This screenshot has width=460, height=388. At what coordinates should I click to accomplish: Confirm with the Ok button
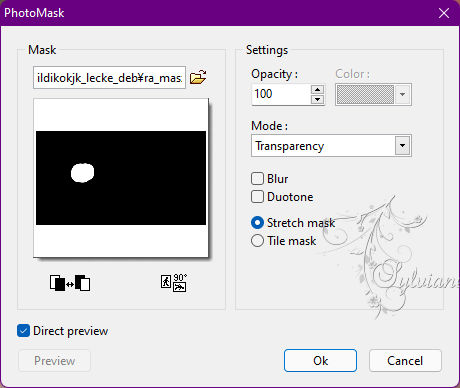pyautogui.click(x=320, y=360)
